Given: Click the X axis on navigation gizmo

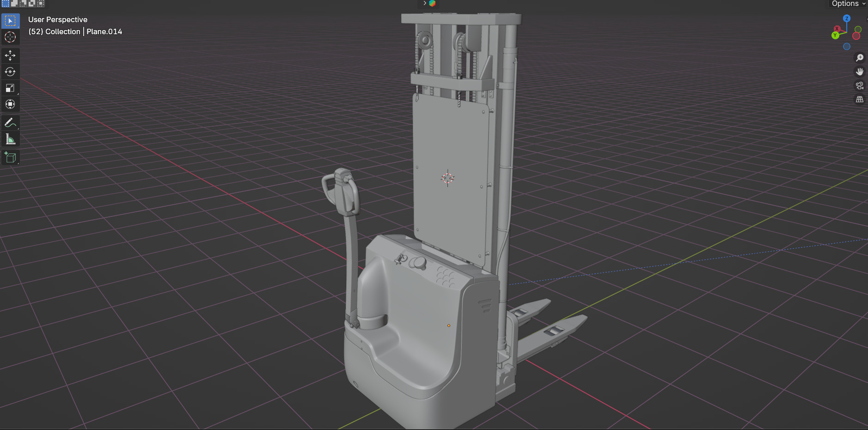Looking at the screenshot, I should coord(837,29).
